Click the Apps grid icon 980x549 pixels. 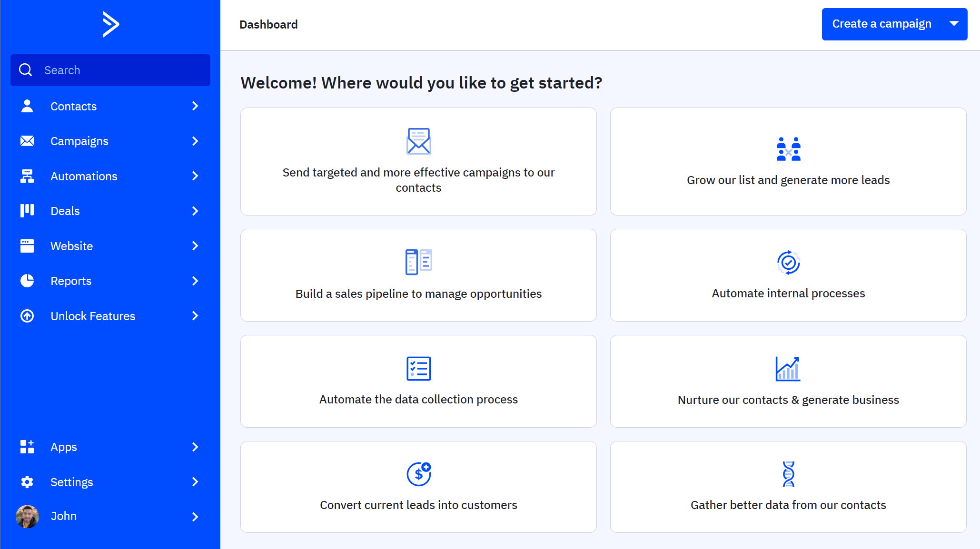coord(26,447)
